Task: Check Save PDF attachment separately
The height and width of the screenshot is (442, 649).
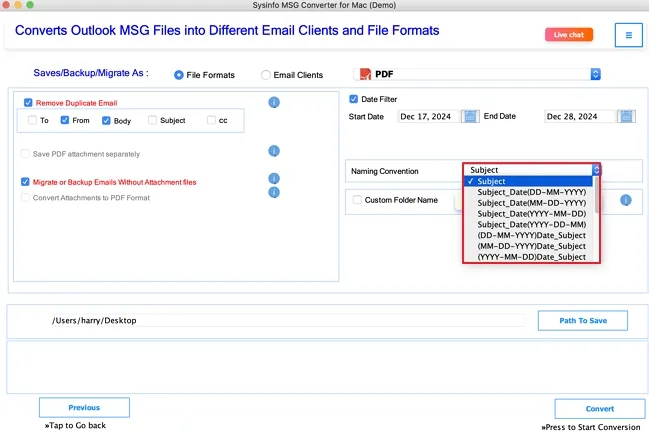Action: coord(25,154)
